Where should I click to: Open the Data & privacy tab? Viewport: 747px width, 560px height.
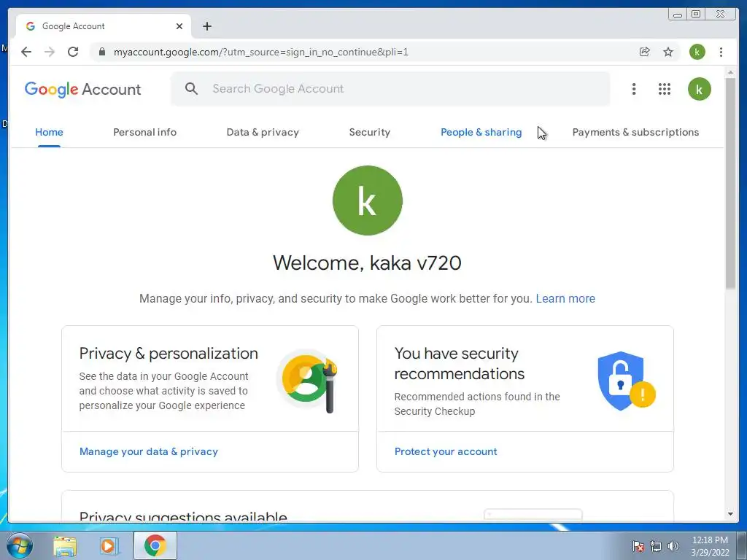coord(263,133)
